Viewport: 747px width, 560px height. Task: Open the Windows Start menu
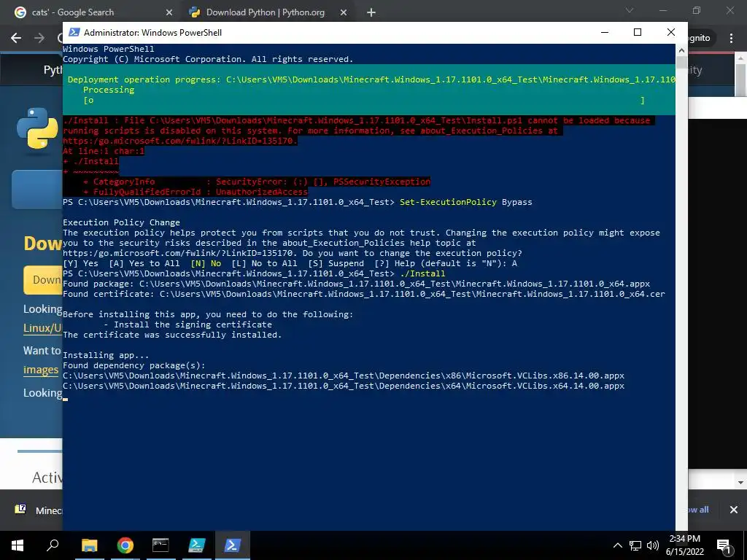[18, 545]
